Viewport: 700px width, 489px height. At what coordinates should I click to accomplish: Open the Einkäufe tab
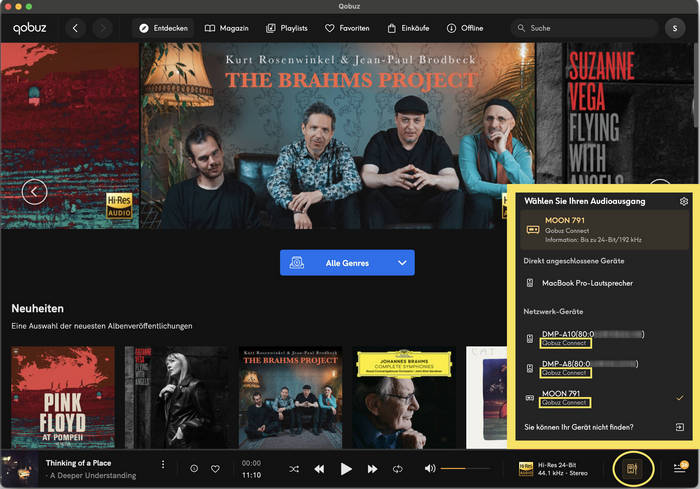(x=408, y=28)
